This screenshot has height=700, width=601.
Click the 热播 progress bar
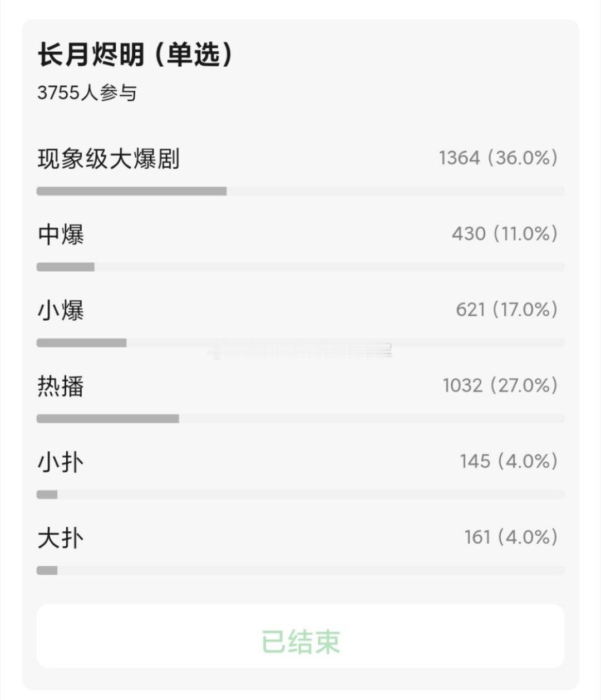coord(300,418)
